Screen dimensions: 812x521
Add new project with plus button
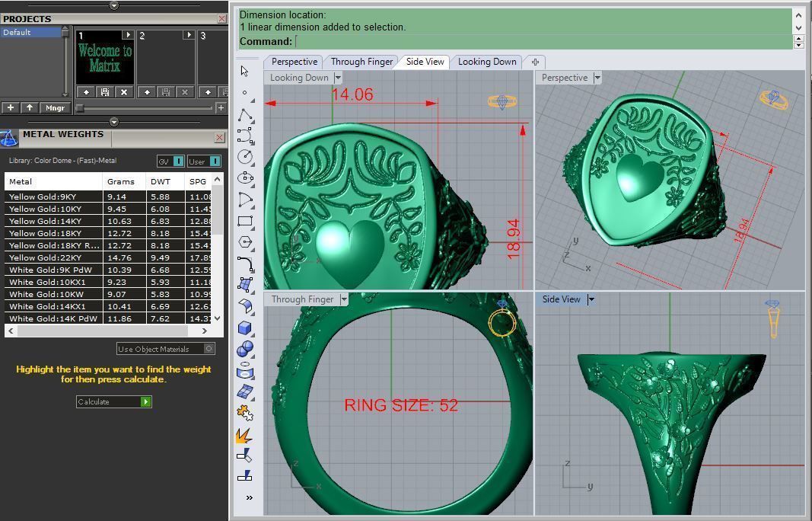(11, 108)
